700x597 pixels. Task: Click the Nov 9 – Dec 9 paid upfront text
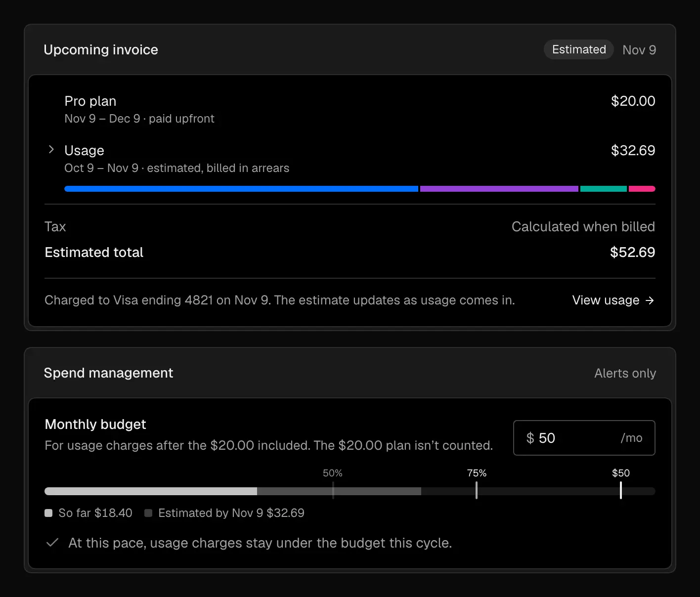(139, 119)
